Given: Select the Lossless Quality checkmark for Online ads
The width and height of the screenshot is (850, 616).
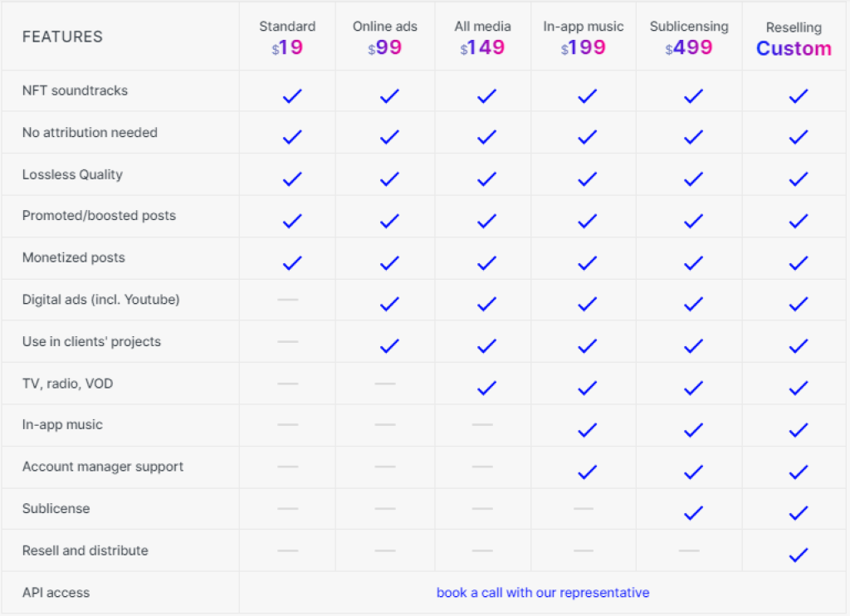Looking at the screenshot, I should tap(388, 176).
